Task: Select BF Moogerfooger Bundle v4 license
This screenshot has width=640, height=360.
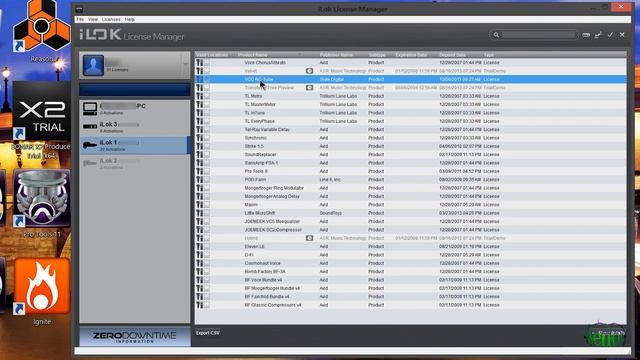Action: pos(411,288)
